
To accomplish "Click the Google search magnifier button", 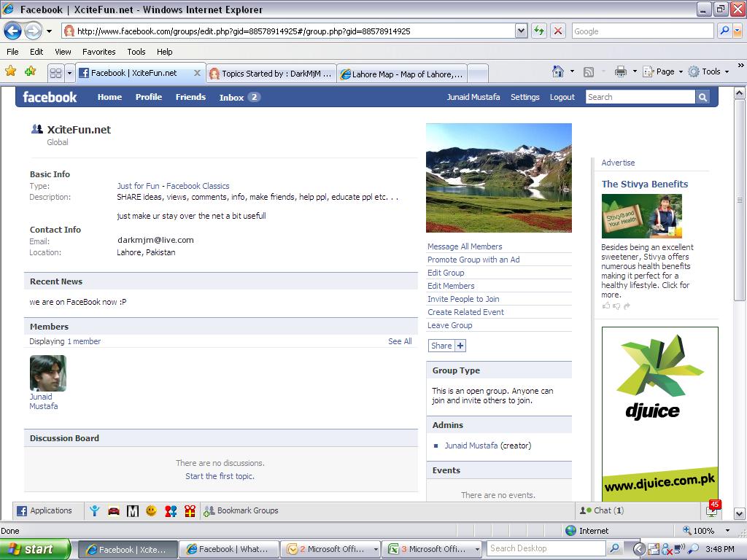I will (x=724, y=31).
